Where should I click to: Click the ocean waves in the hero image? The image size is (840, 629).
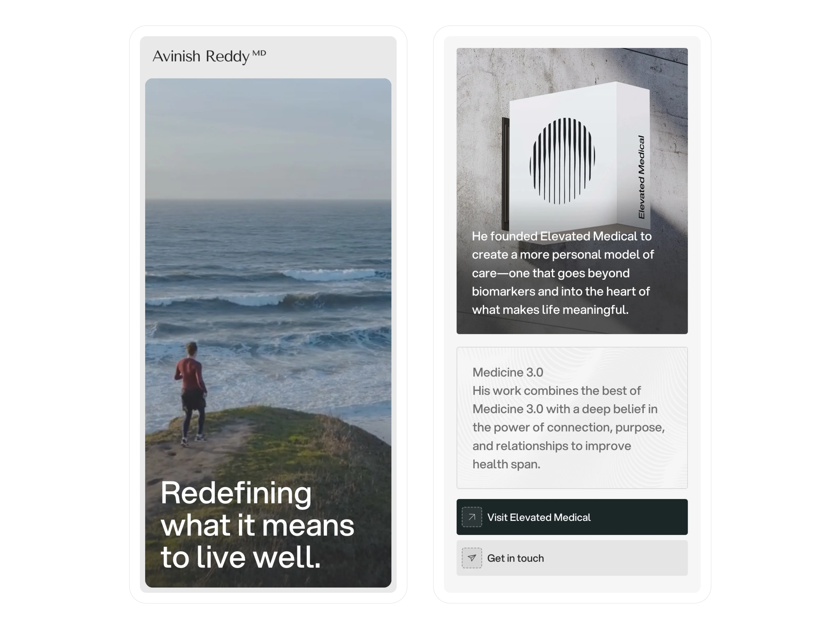tap(268, 296)
